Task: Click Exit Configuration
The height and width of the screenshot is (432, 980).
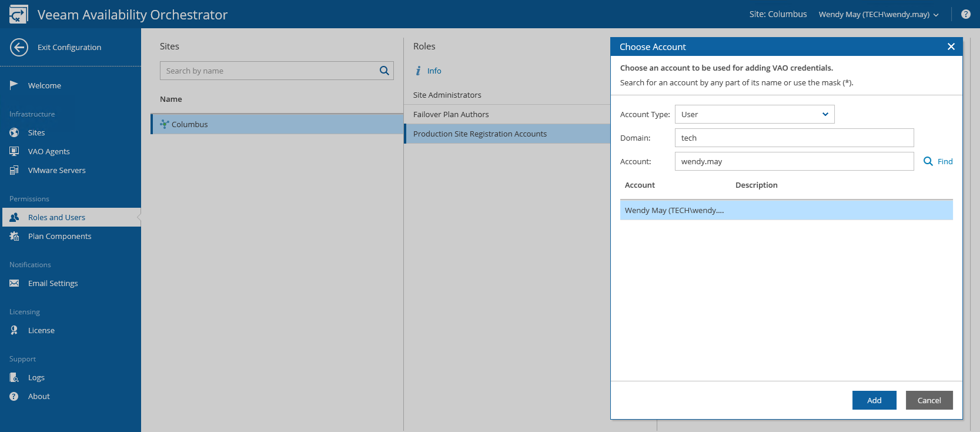Action: (69, 47)
